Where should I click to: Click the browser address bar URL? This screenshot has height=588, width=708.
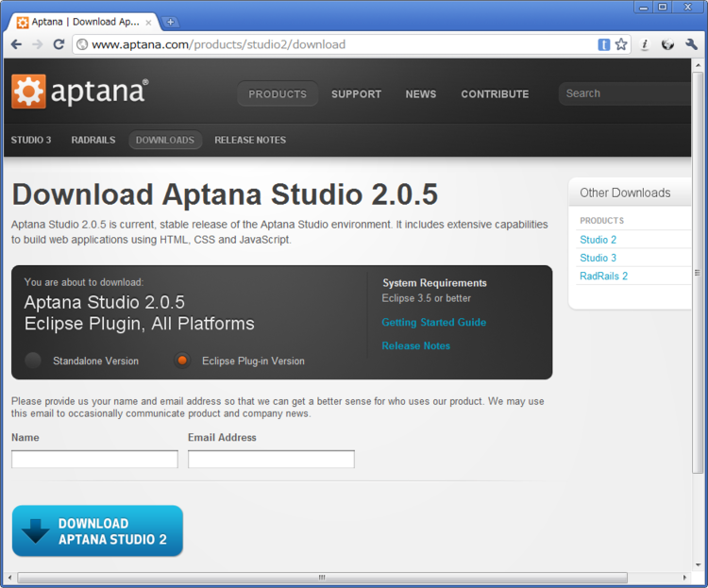pyautogui.click(x=219, y=44)
